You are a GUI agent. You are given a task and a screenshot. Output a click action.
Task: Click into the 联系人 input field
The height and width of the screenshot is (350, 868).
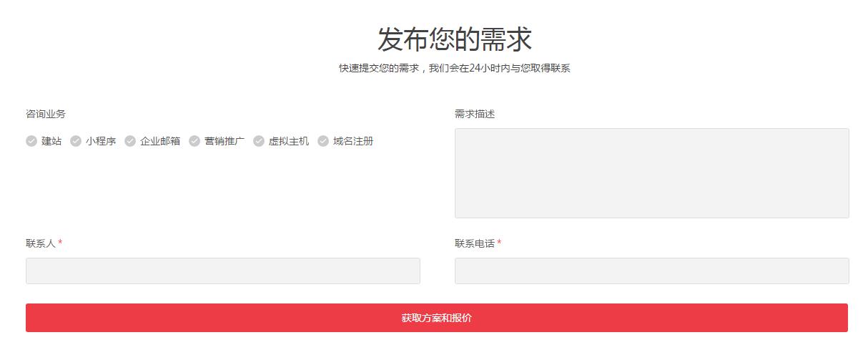tap(222, 271)
